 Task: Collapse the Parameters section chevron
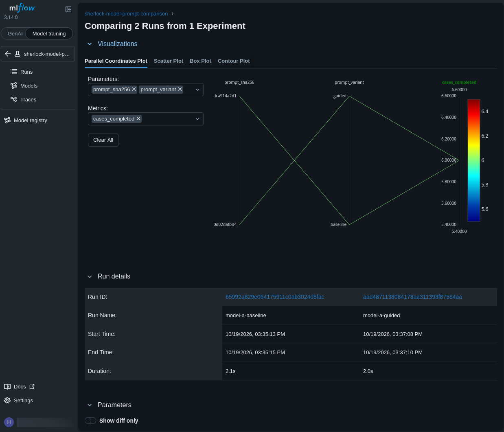pyautogui.click(x=90, y=405)
